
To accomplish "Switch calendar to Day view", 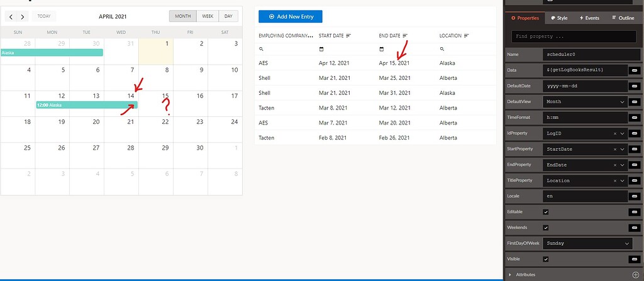I will [228, 16].
